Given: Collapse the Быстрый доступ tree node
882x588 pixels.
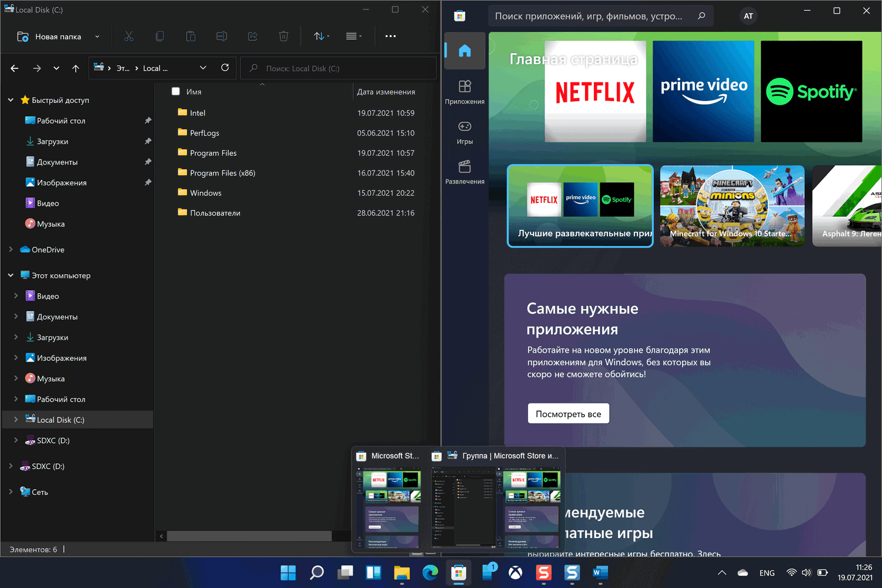Looking at the screenshot, I should pos(11,100).
